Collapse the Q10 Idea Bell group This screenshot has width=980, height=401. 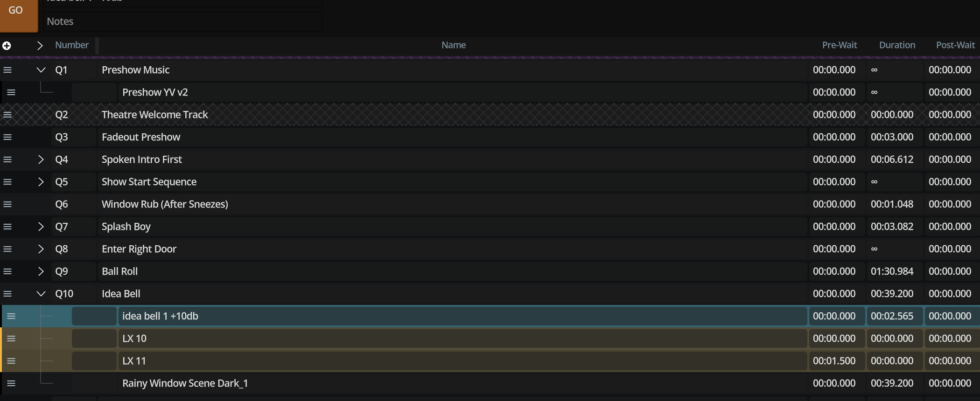point(41,294)
